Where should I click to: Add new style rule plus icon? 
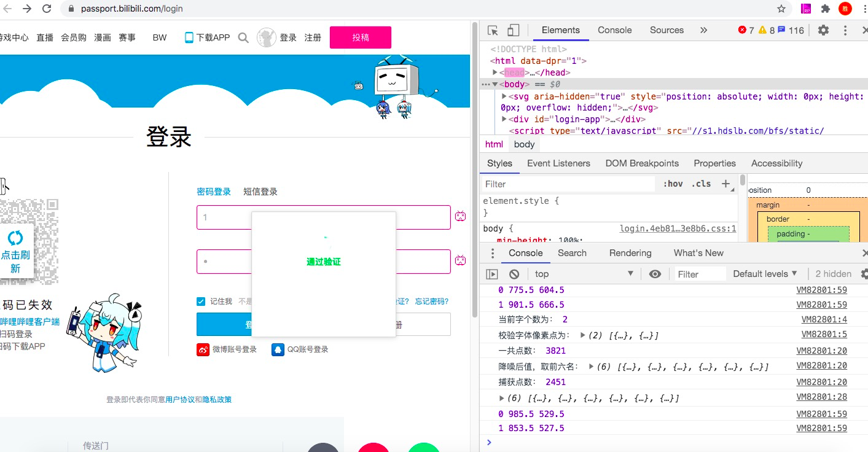[725, 184]
